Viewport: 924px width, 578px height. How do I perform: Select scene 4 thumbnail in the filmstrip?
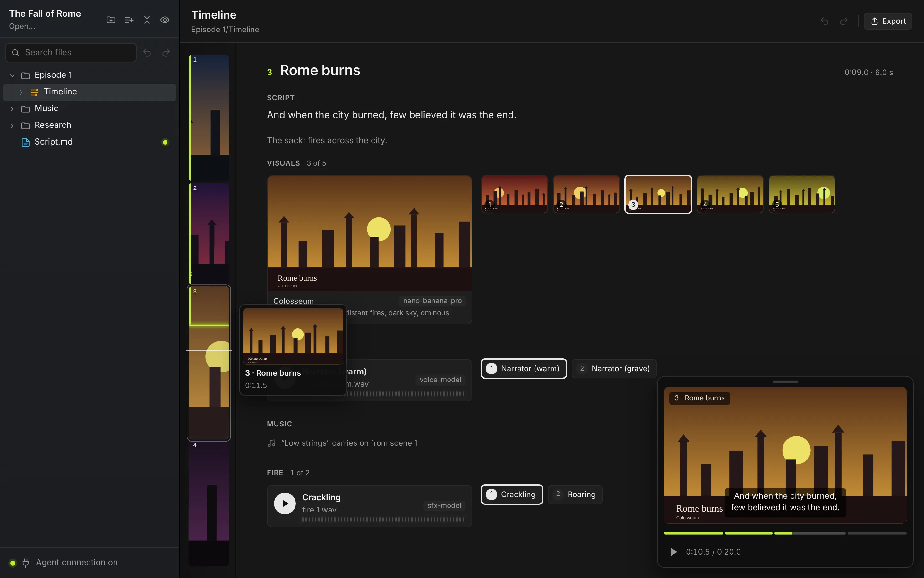(x=209, y=504)
